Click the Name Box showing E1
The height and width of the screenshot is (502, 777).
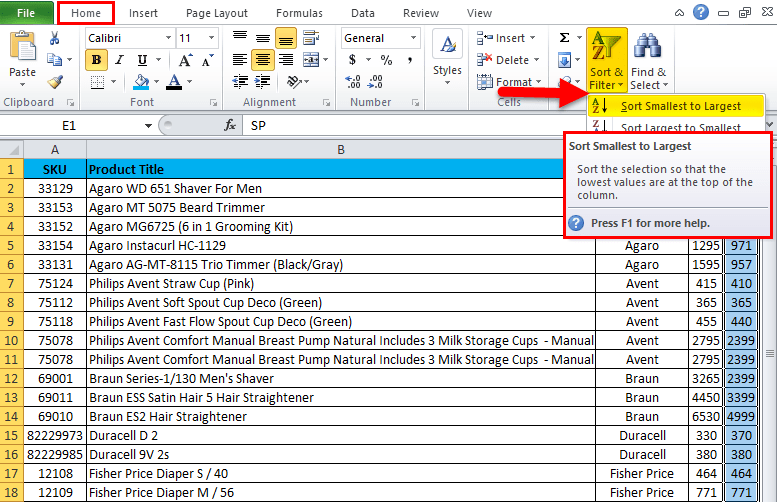(x=69, y=126)
